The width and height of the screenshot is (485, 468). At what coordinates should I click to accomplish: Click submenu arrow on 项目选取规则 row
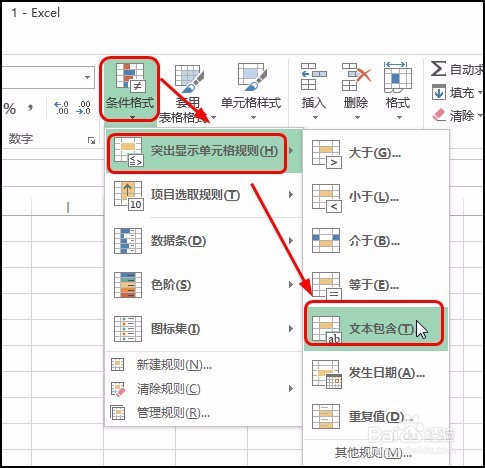[x=291, y=195]
